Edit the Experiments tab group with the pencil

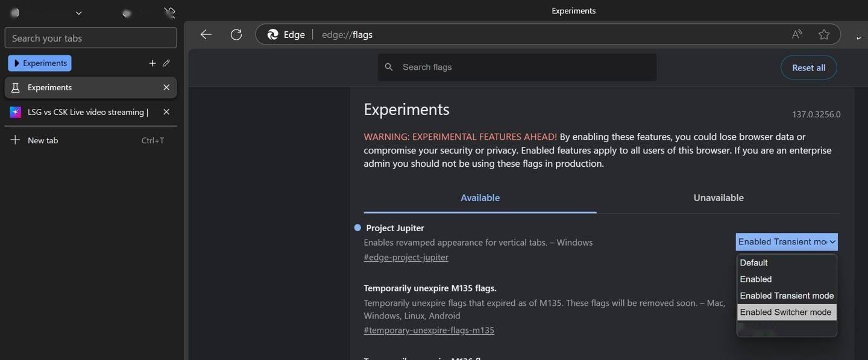pos(166,63)
